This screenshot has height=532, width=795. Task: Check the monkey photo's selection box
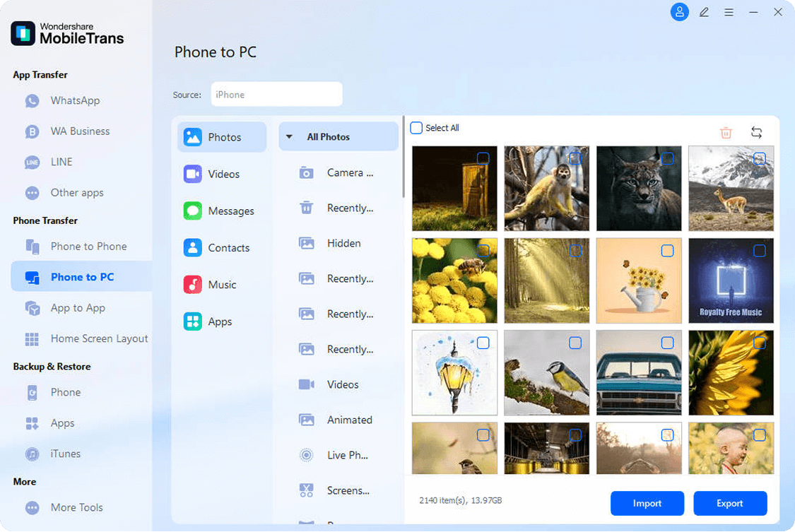coord(575,158)
